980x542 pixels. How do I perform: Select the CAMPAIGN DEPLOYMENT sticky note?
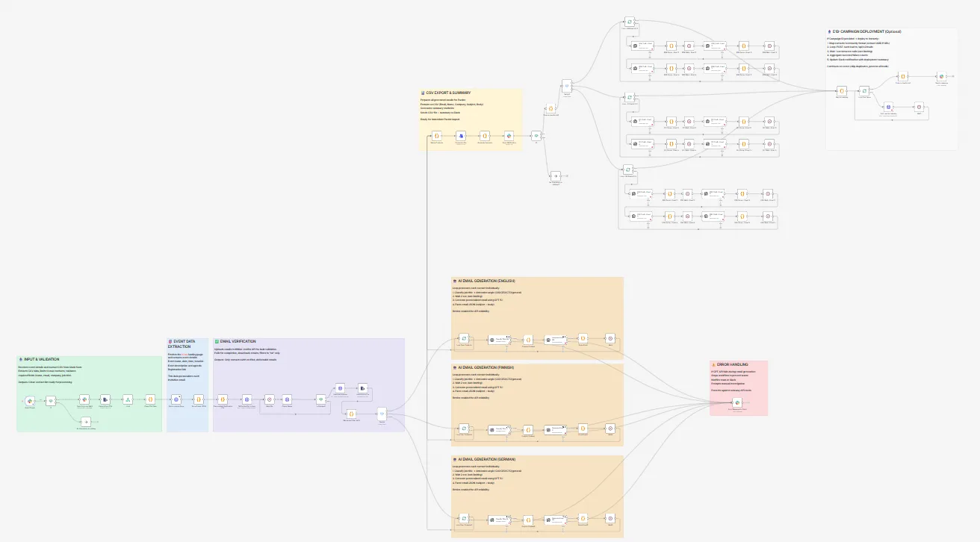pos(866,32)
